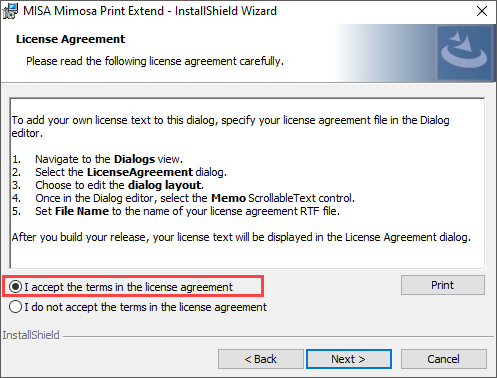Click the bold Dialogs word in step 1

[x=134, y=159]
